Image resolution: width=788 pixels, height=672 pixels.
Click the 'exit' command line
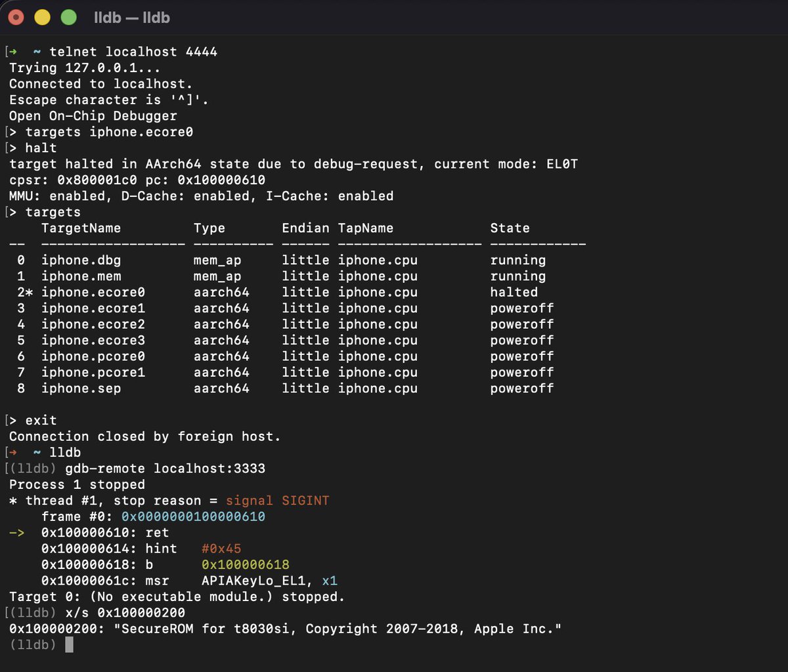[x=41, y=421]
